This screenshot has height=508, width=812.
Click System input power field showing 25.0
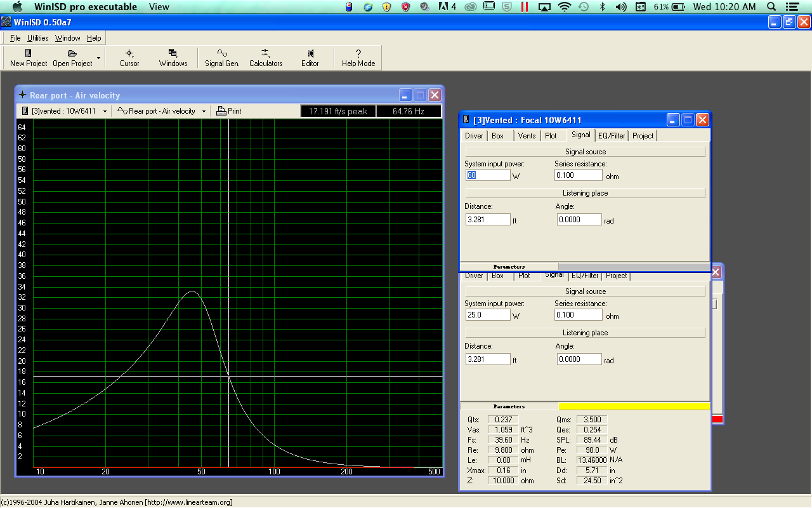click(x=488, y=314)
